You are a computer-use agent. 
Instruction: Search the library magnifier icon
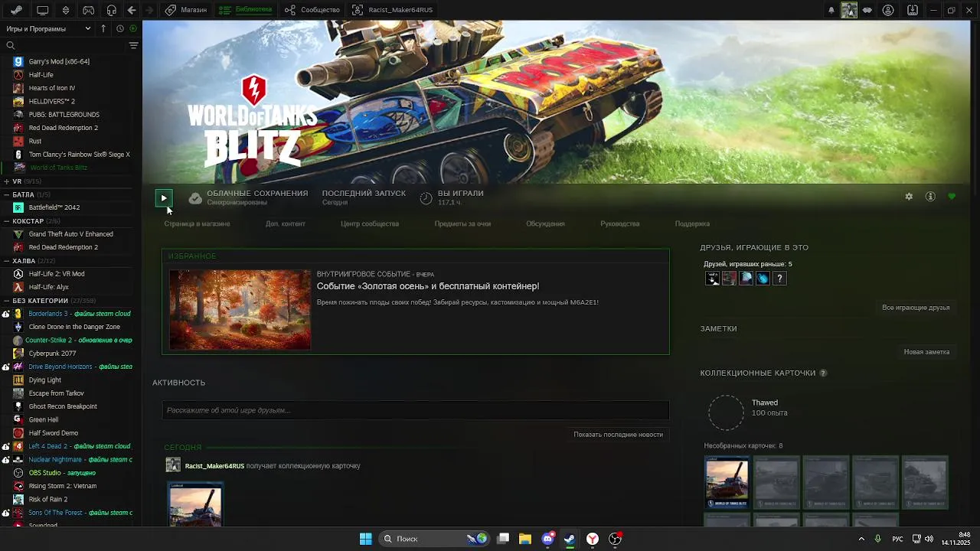(x=11, y=46)
